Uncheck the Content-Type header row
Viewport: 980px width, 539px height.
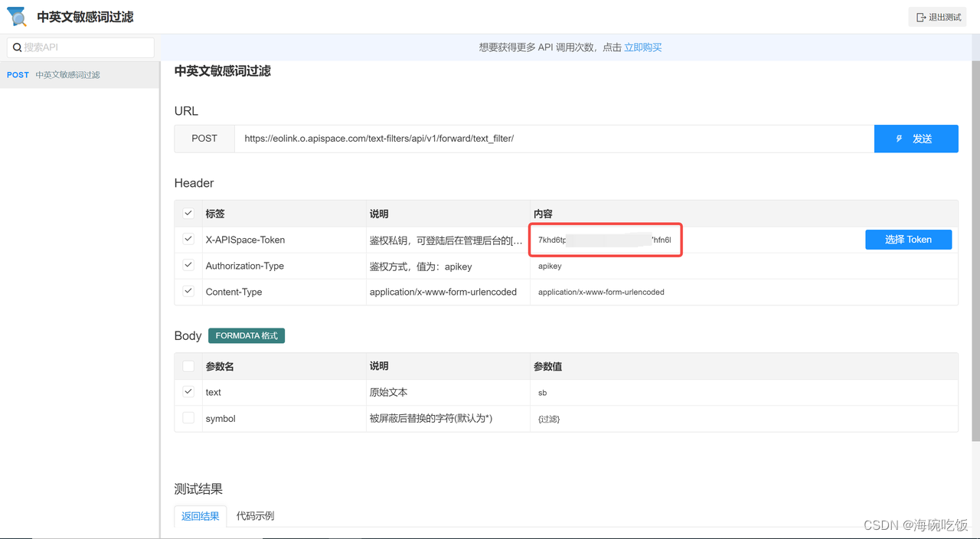click(188, 292)
